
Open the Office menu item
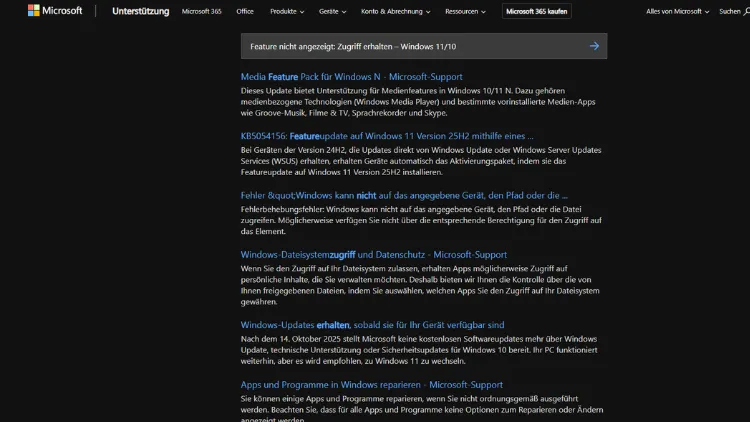pos(245,11)
